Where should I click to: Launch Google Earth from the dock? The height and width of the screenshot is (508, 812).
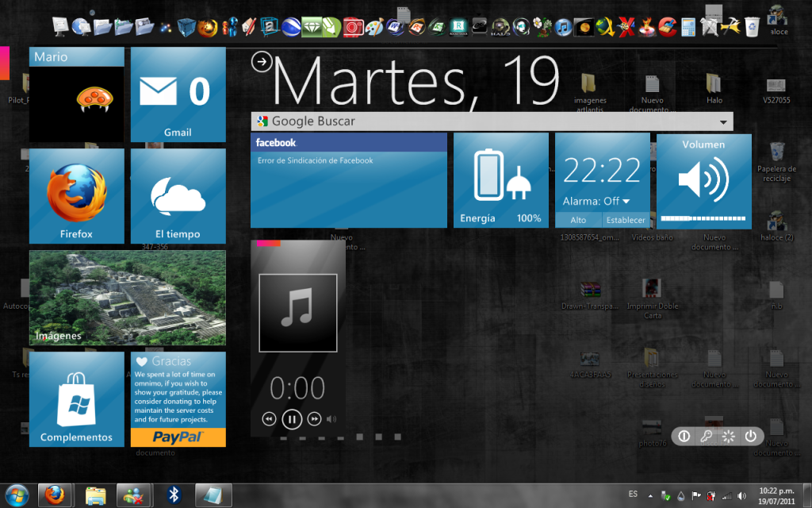(291, 27)
